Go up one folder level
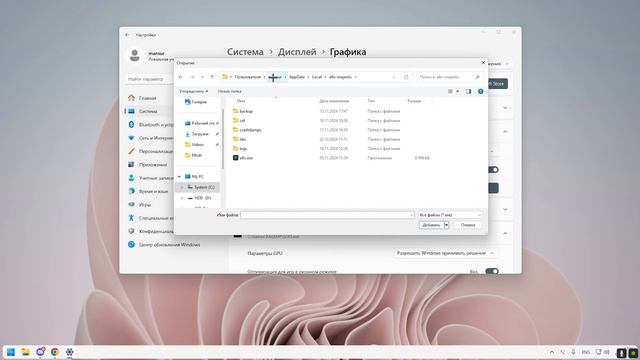Image resolution: width=640 pixels, height=360 pixels. [212, 77]
